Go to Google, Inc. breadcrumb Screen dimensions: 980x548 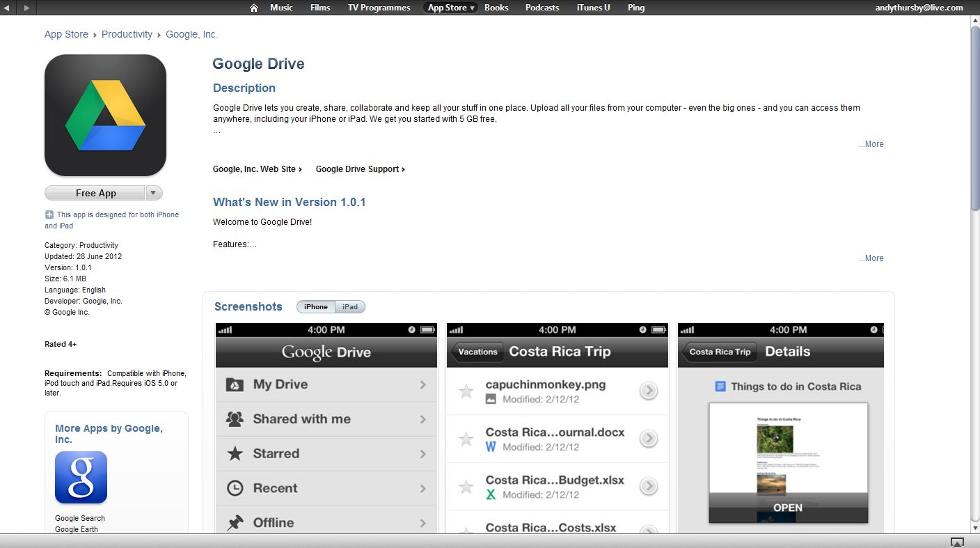(191, 34)
